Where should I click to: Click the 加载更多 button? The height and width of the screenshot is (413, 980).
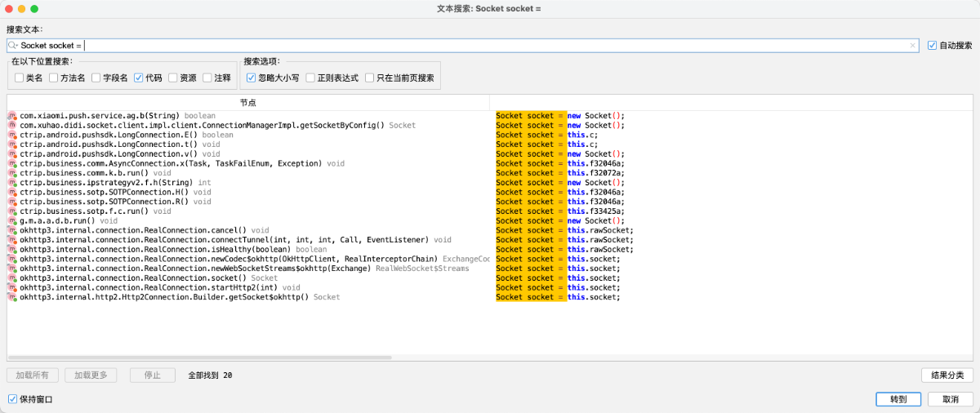click(x=91, y=375)
